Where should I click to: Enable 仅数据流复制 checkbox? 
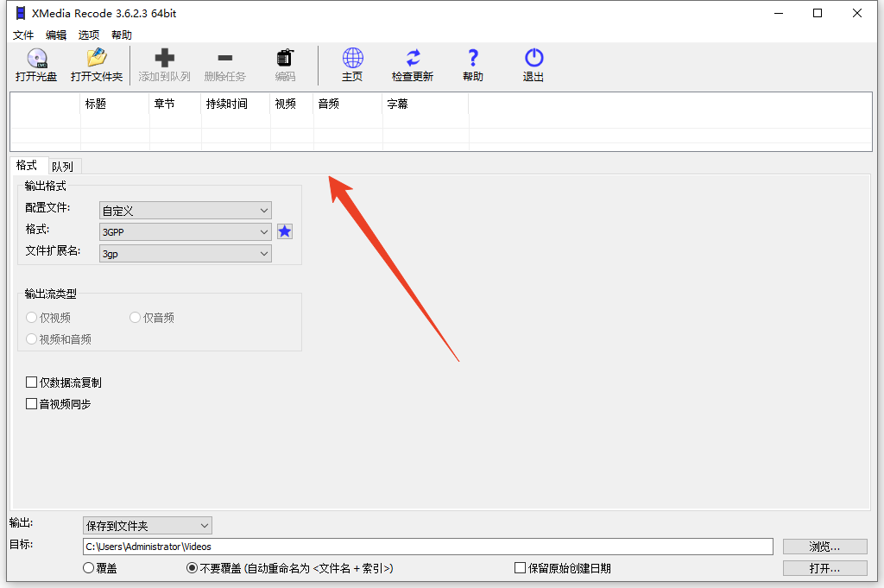point(32,383)
